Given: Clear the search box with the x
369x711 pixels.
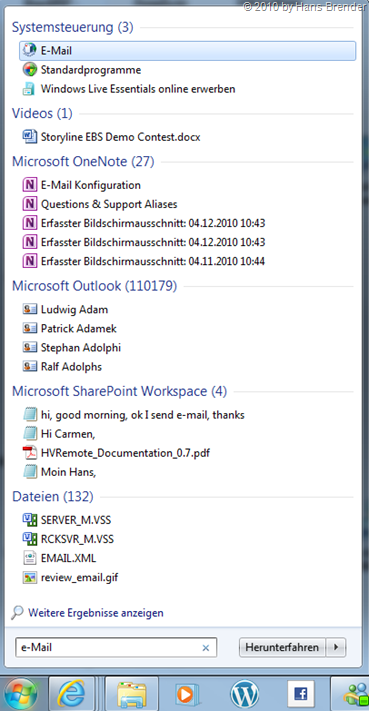Looking at the screenshot, I should coord(205,648).
